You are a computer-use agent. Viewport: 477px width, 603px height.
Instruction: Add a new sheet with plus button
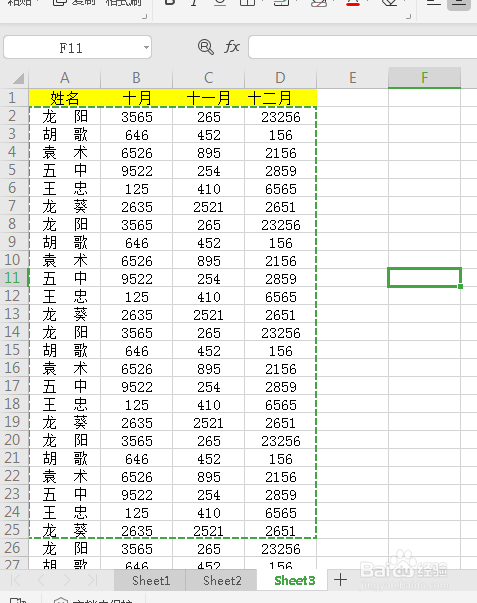[340, 580]
